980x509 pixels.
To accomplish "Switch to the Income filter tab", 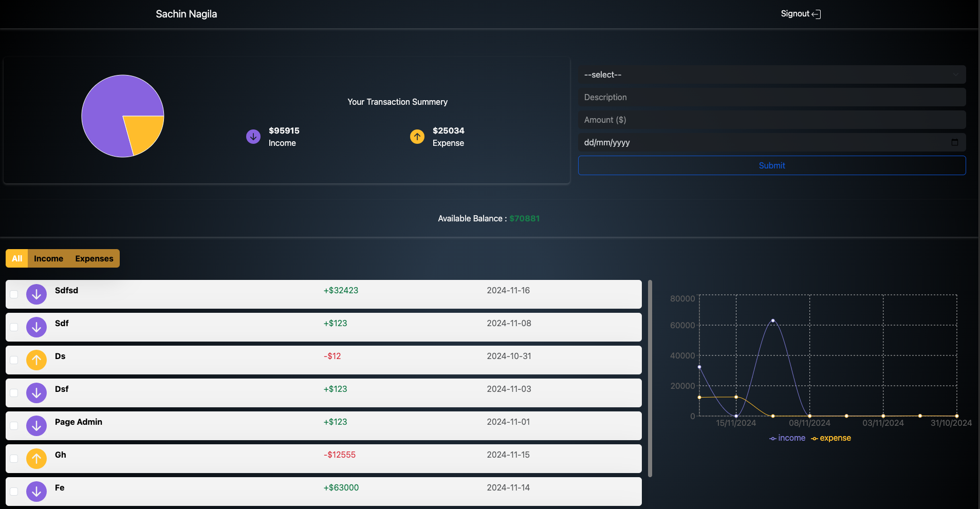I will tap(48, 258).
